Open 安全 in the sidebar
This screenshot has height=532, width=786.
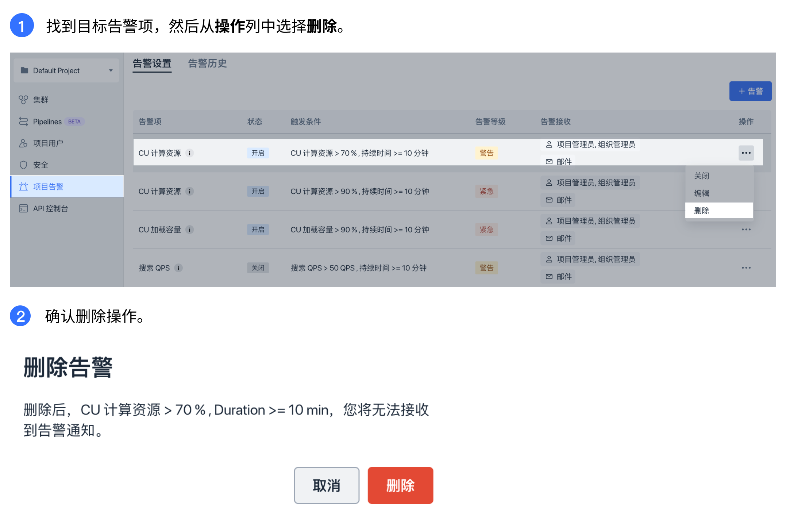pyautogui.click(x=67, y=165)
